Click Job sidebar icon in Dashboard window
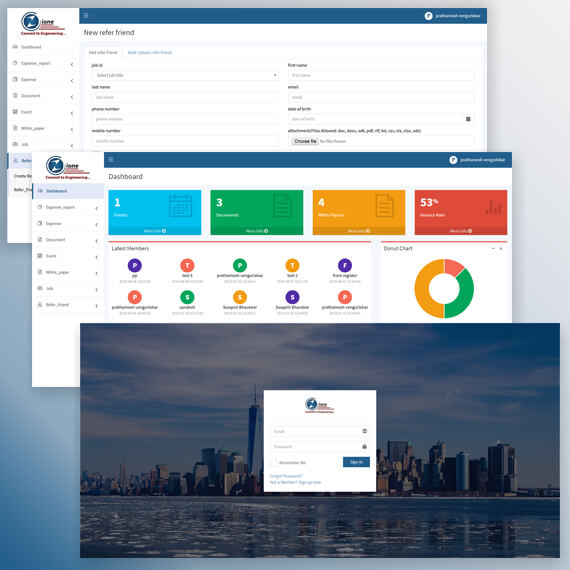 point(40,288)
